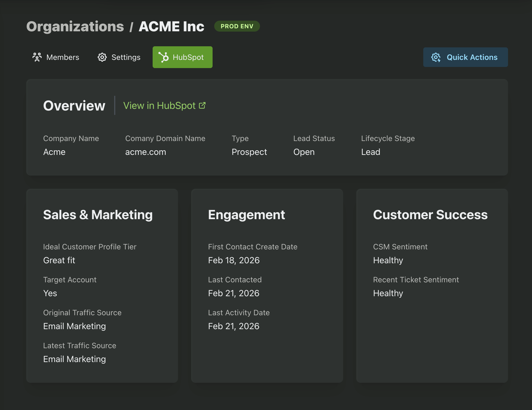Click the Overview section heading
This screenshot has height=410, width=532.
click(x=74, y=106)
